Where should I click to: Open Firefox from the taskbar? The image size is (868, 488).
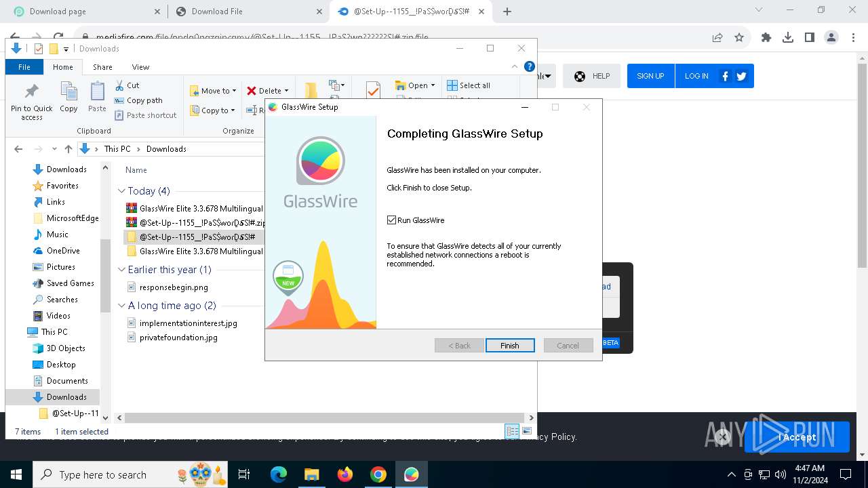tap(345, 474)
